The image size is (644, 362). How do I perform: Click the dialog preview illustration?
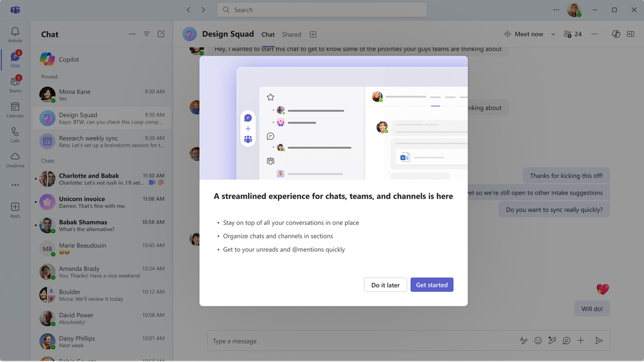click(333, 118)
